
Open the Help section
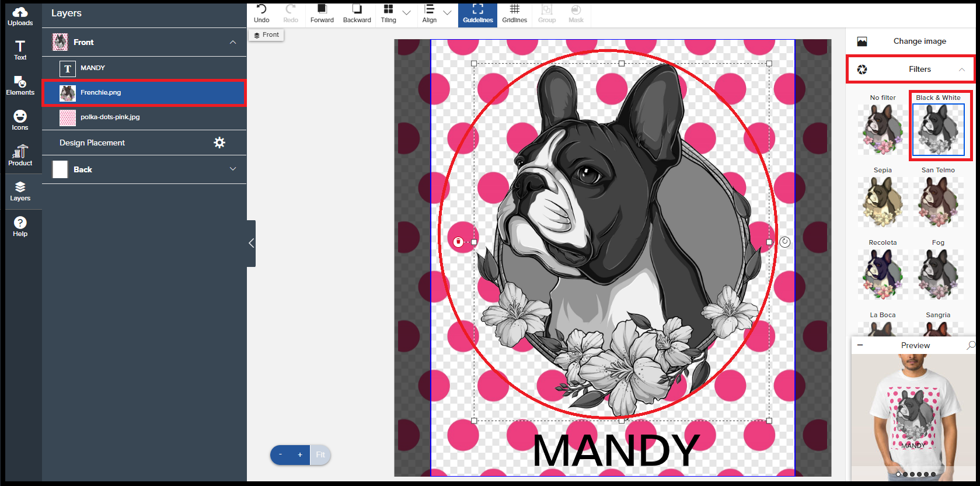tap(20, 226)
